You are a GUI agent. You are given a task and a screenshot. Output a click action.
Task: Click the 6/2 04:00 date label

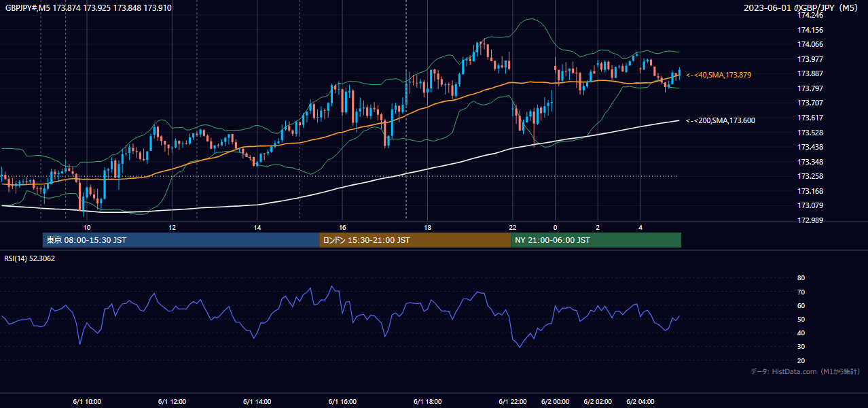640,402
